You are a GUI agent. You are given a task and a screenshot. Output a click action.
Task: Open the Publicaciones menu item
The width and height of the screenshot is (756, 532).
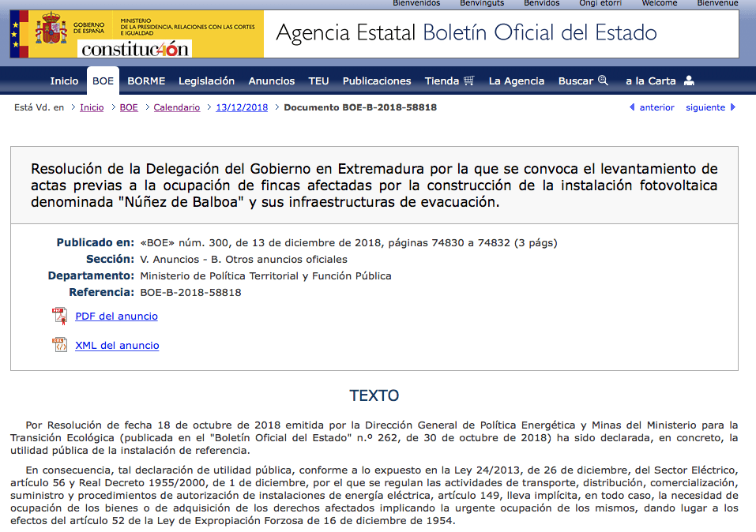(377, 81)
